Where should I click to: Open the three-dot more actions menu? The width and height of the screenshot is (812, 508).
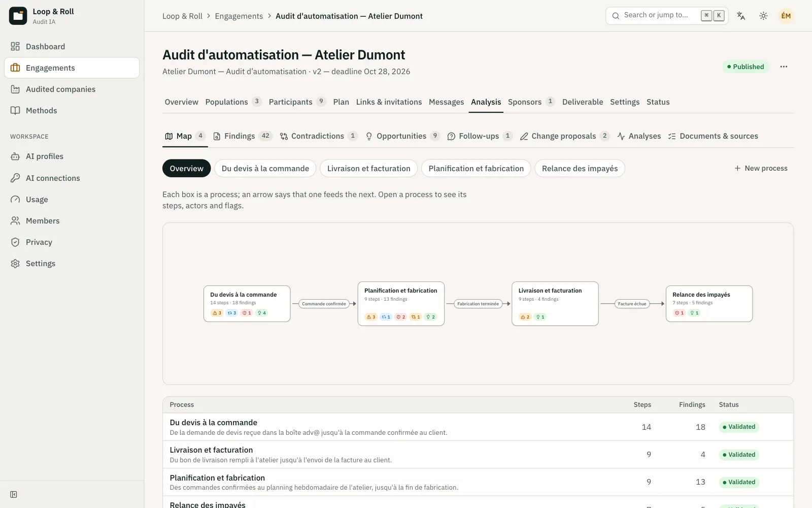[784, 67]
